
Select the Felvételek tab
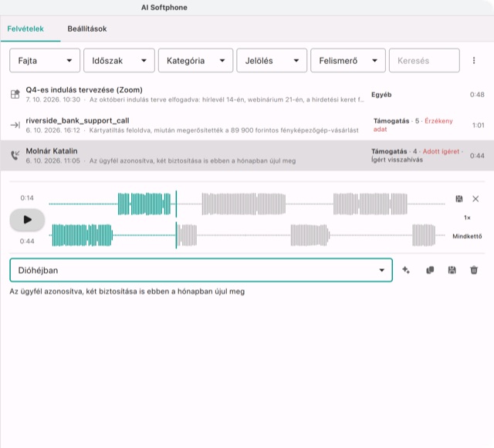pyautogui.click(x=25, y=29)
